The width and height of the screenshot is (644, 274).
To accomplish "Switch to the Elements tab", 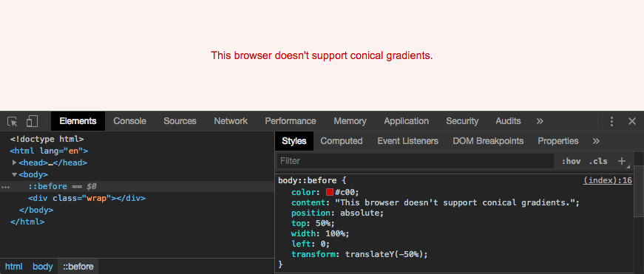I will (78, 121).
